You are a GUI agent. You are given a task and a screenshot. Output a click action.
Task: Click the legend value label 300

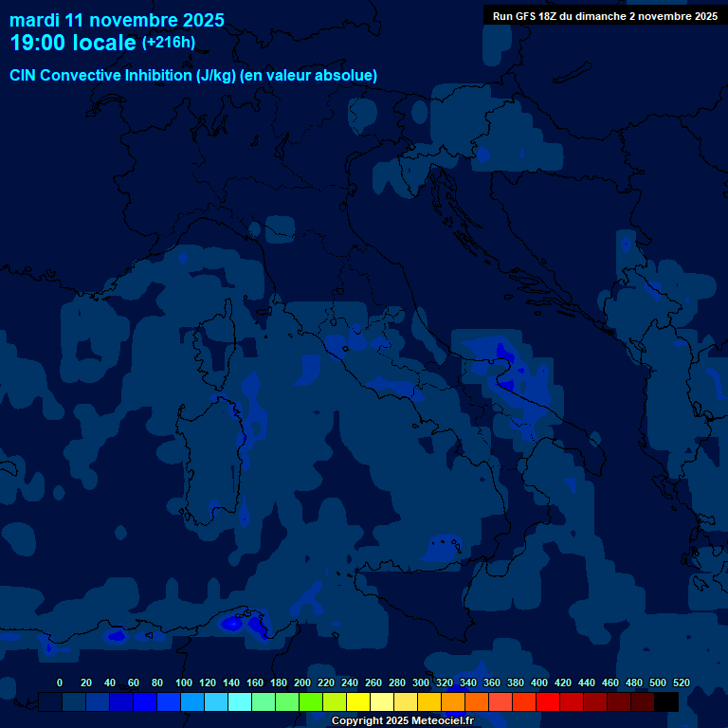422,682
